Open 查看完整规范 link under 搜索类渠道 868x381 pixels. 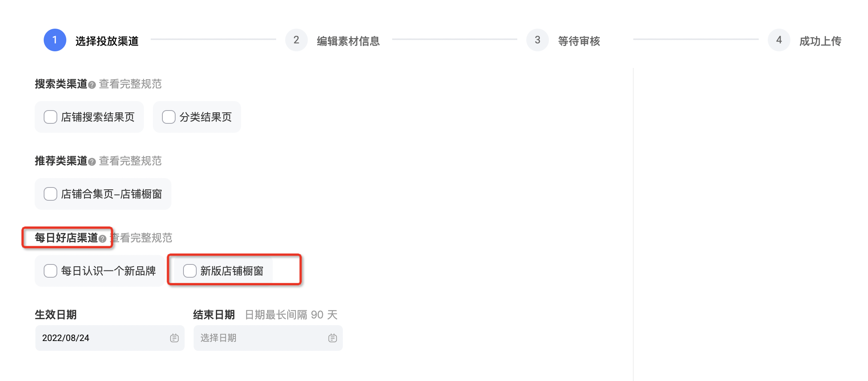click(x=130, y=84)
